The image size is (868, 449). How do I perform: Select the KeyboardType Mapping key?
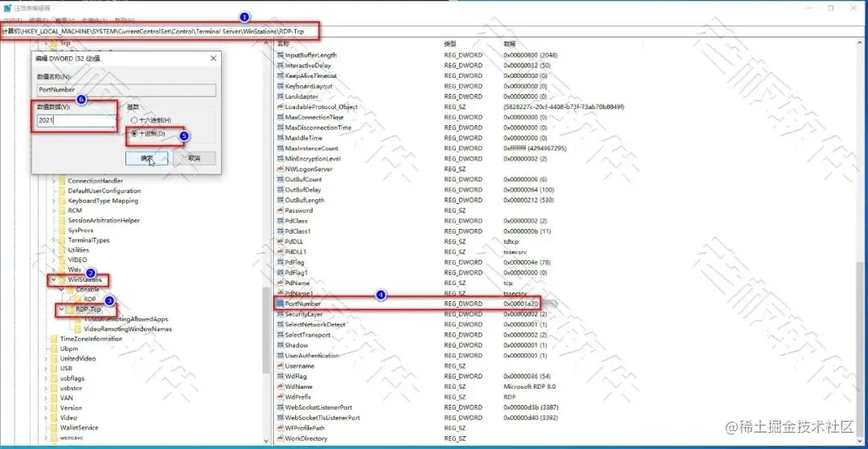(103, 201)
